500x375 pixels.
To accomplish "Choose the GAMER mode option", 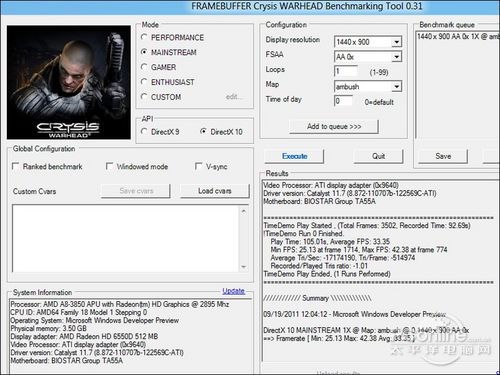I will tap(144, 67).
